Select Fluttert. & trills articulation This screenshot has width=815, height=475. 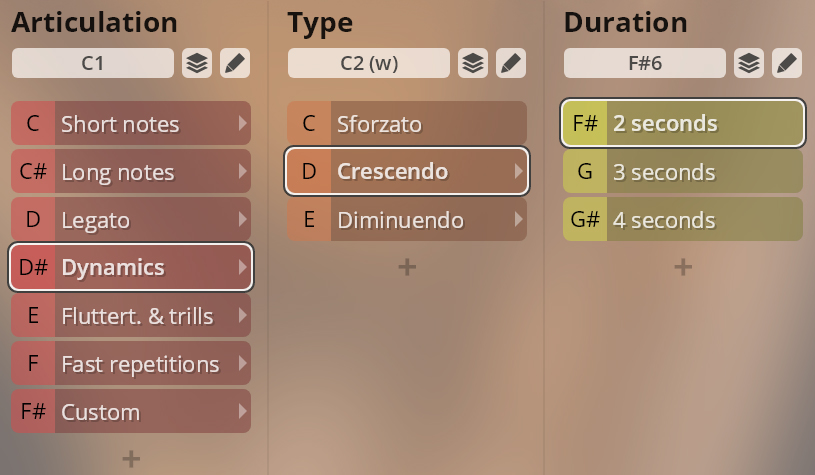click(131, 315)
